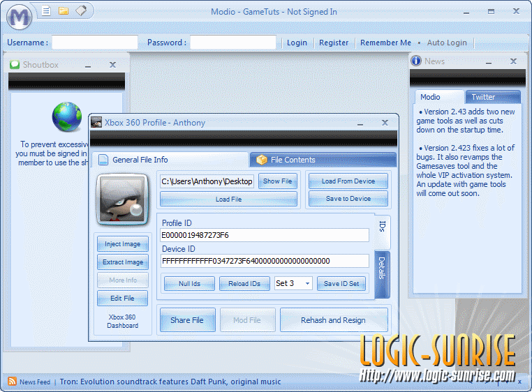This screenshot has height=392, width=532.
Task: Click the Device ID field
Action: (x=265, y=261)
